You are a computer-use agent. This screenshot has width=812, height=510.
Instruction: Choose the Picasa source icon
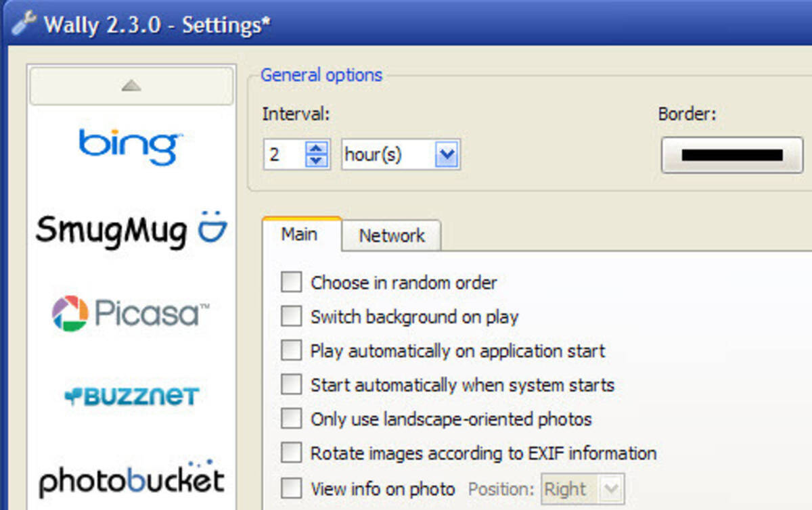pyautogui.click(x=131, y=313)
